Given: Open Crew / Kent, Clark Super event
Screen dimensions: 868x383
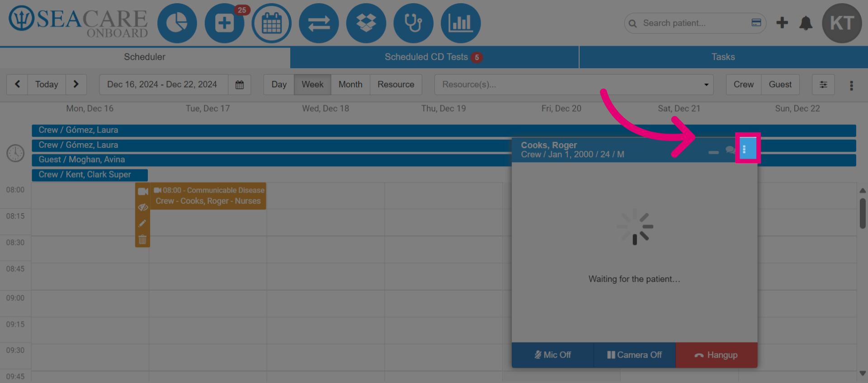Looking at the screenshot, I should point(90,175).
